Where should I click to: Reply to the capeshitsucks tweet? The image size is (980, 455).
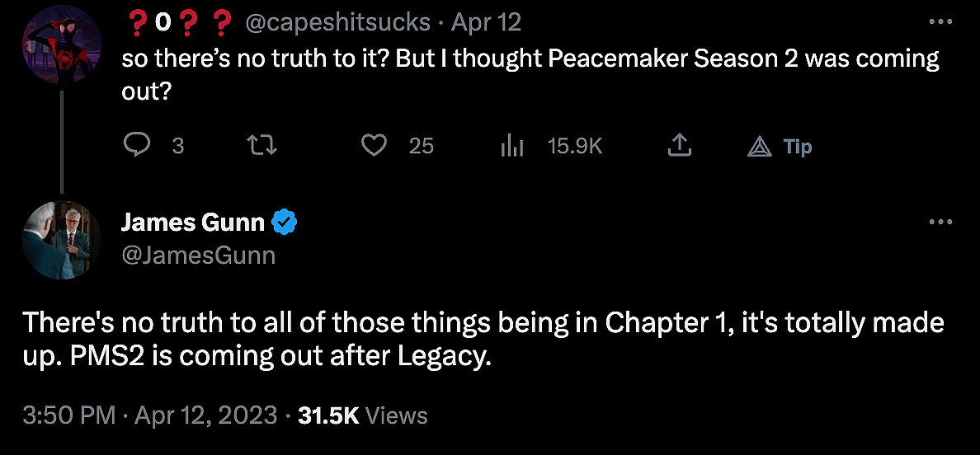click(x=137, y=146)
